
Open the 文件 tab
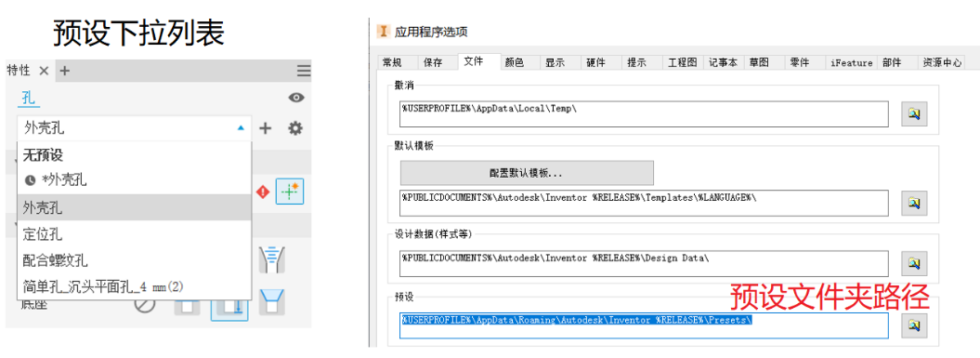[473, 61]
